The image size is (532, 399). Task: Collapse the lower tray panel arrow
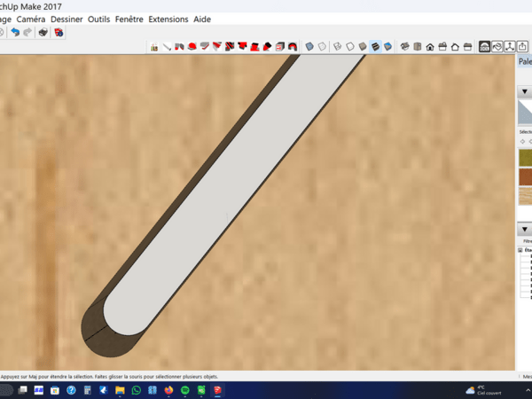click(525, 230)
